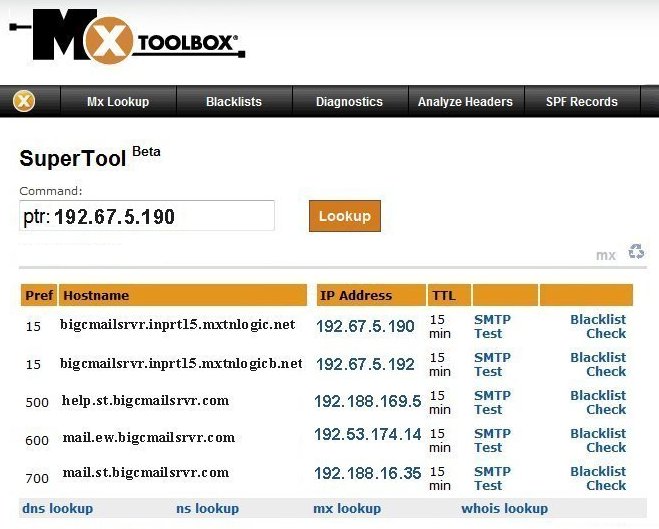Run Blacklist Check for 192.53.174.14
Viewport: 659px width, 529px height.
598,440
